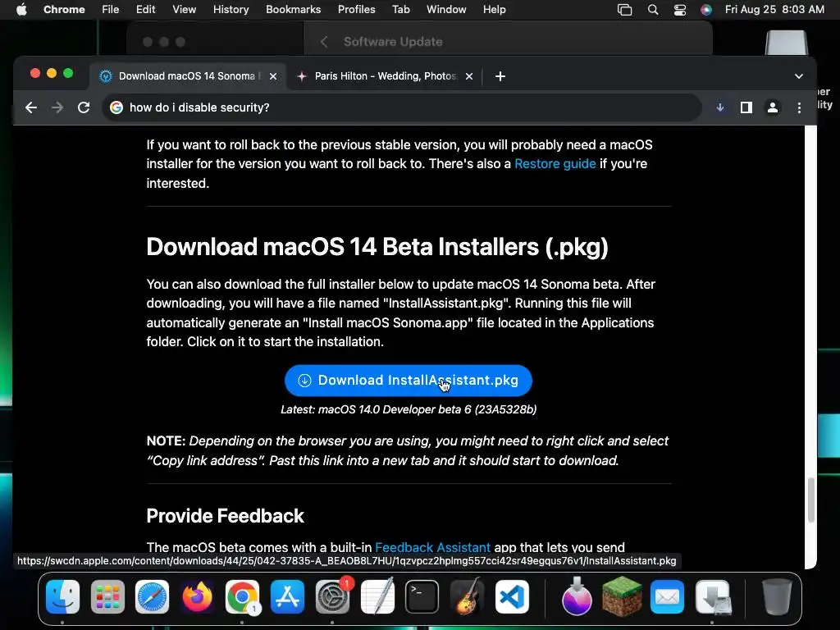Open Spotlight search in menu bar
This screenshot has height=630, width=840.
click(x=653, y=10)
